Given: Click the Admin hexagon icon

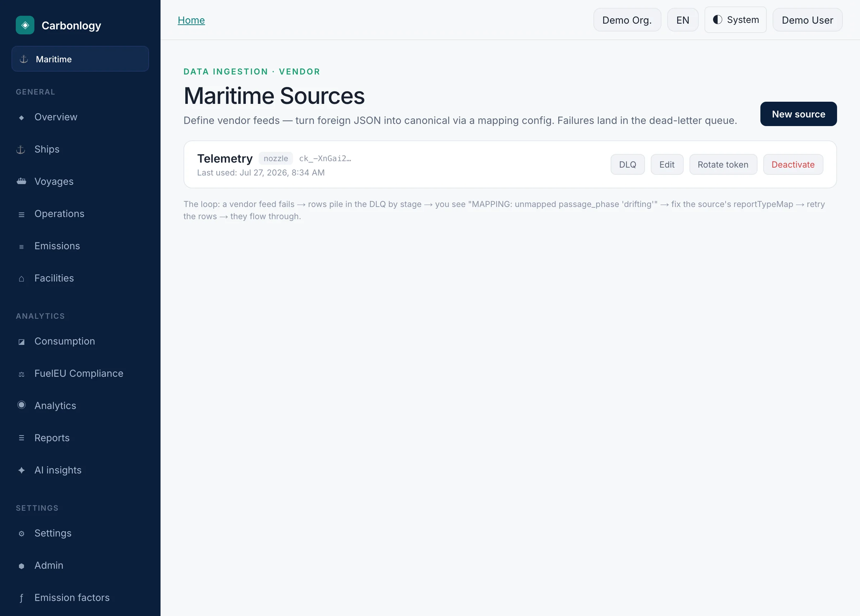Looking at the screenshot, I should [21, 566].
